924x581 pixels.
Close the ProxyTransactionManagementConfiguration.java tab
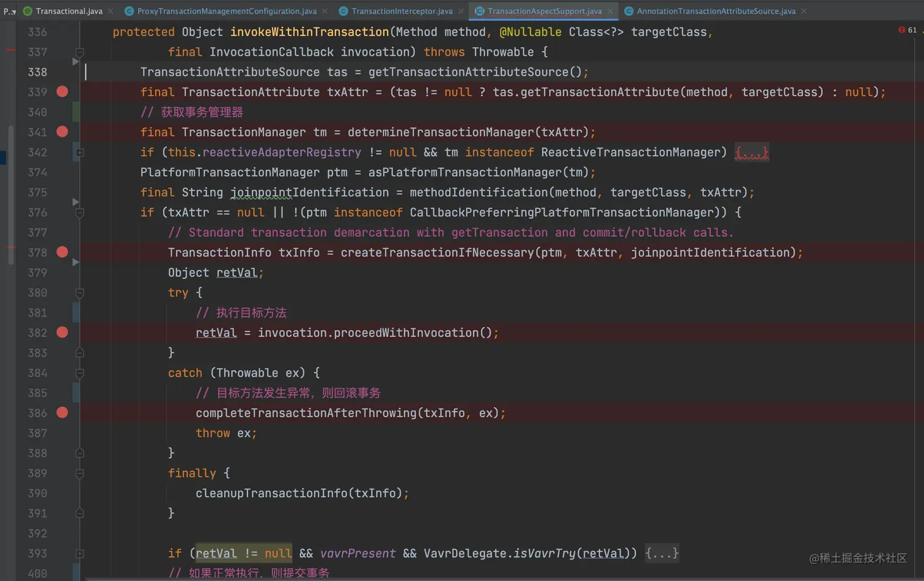325,11
